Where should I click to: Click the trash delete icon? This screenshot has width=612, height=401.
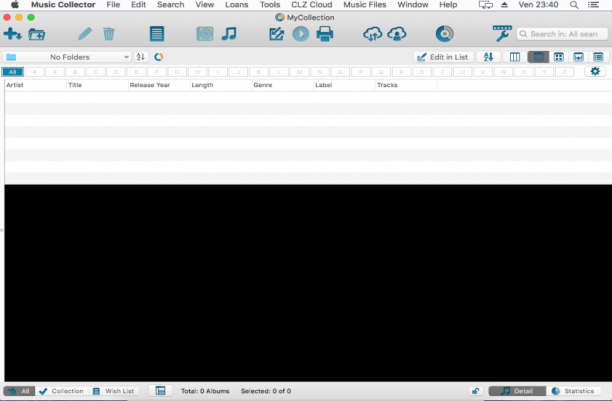pos(109,34)
